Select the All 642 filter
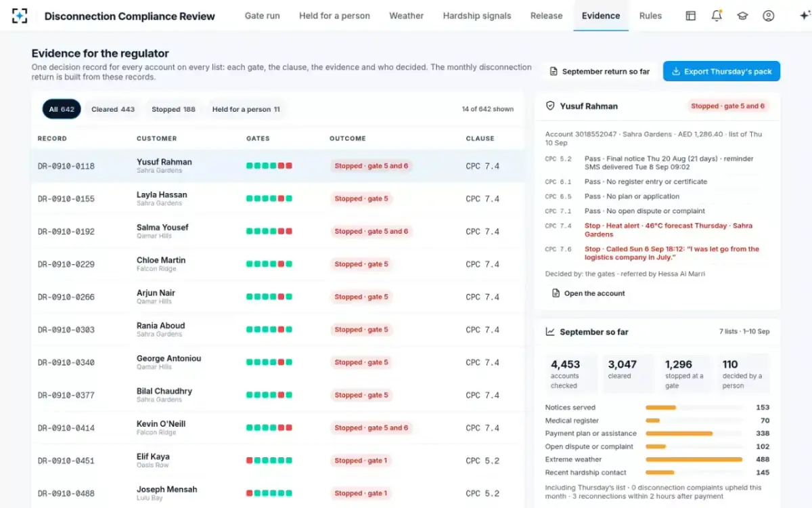This screenshot has height=508, width=812. click(x=62, y=109)
